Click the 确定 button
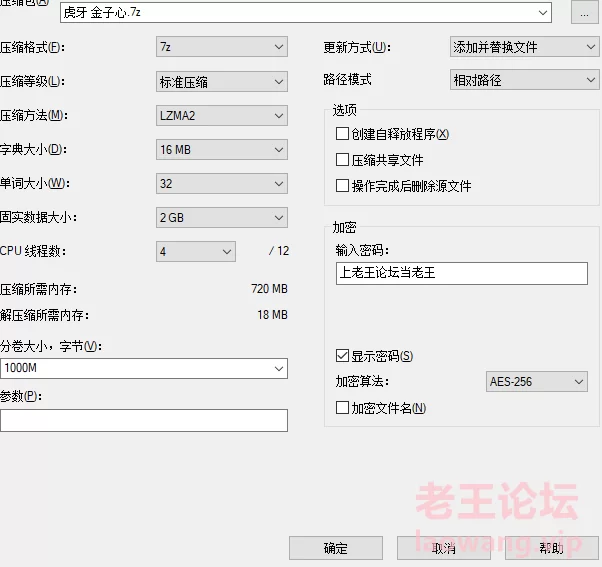Viewport: 602px width, 567px height. point(336,548)
